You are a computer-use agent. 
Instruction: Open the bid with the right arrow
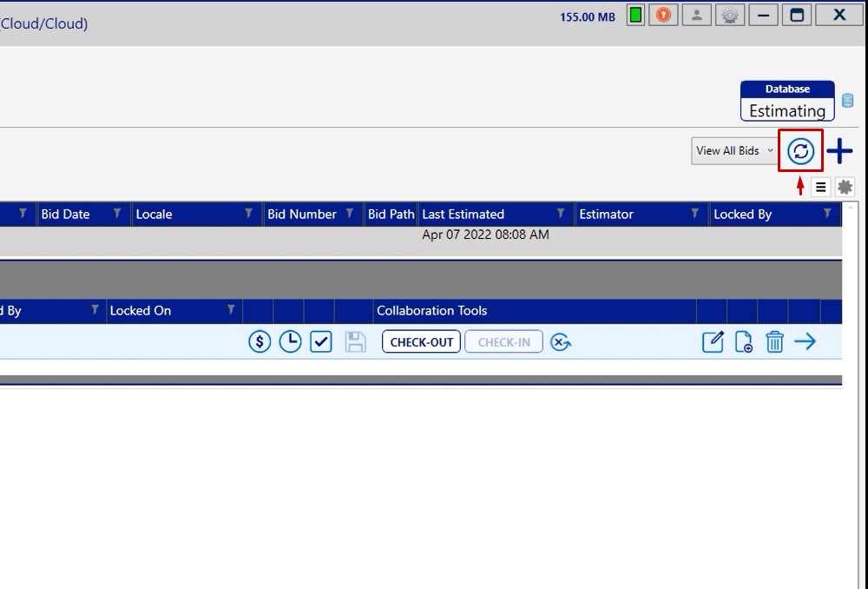806,342
